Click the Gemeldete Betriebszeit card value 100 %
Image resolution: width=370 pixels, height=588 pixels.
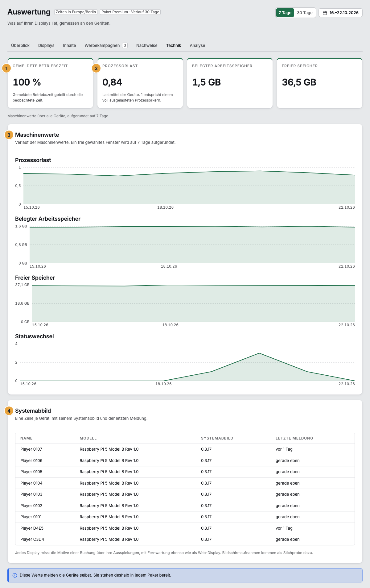[27, 82]
